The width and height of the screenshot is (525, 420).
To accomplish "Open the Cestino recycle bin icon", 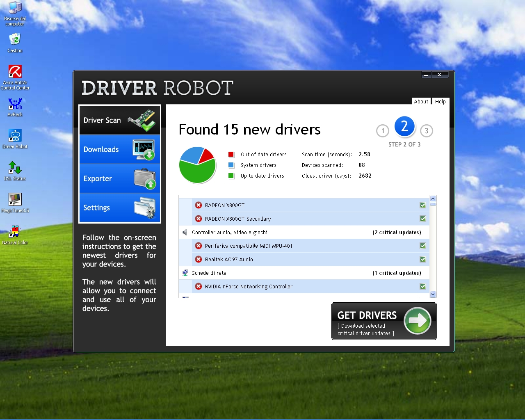I will coord(15,43).
